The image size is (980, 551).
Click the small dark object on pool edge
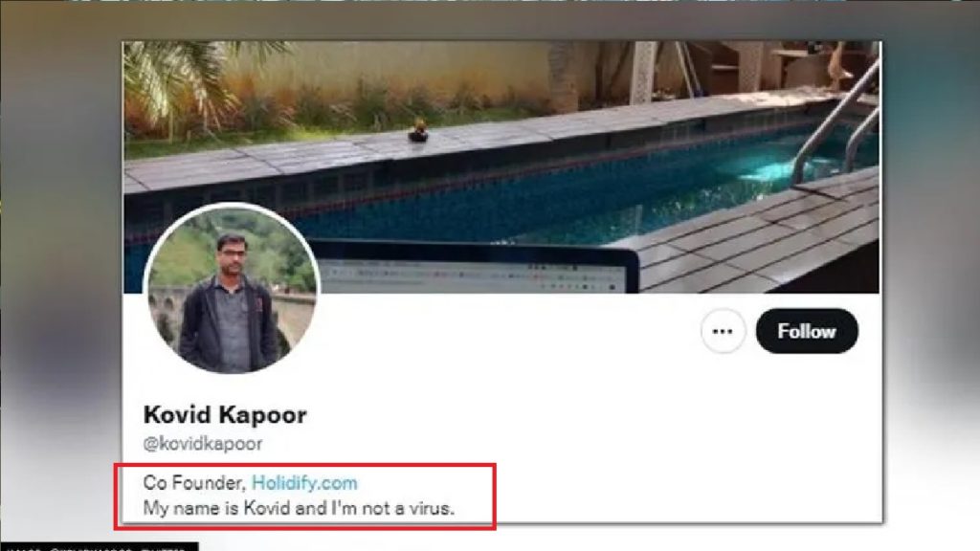click(417, 133)
